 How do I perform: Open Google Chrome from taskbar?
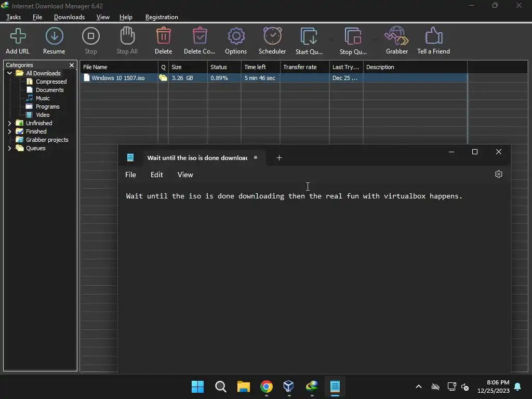point(267,387)
